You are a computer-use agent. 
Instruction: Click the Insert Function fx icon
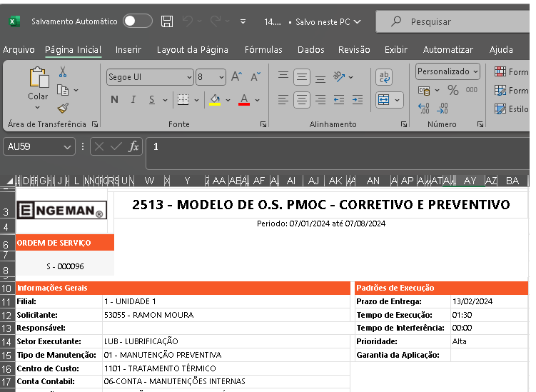(x=133, y=146)
